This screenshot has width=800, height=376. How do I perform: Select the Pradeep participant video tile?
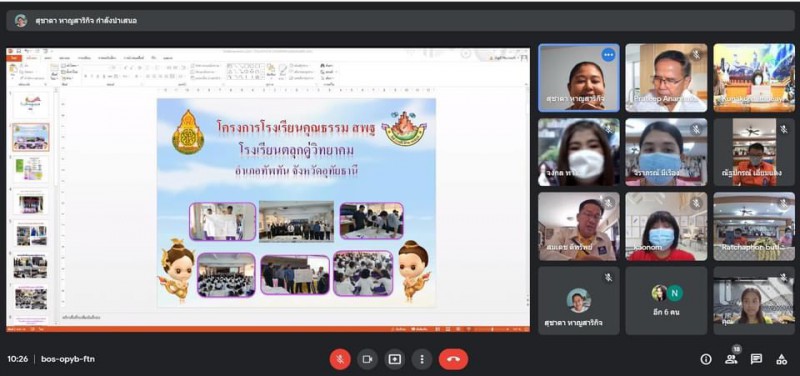tap(666, 78)
